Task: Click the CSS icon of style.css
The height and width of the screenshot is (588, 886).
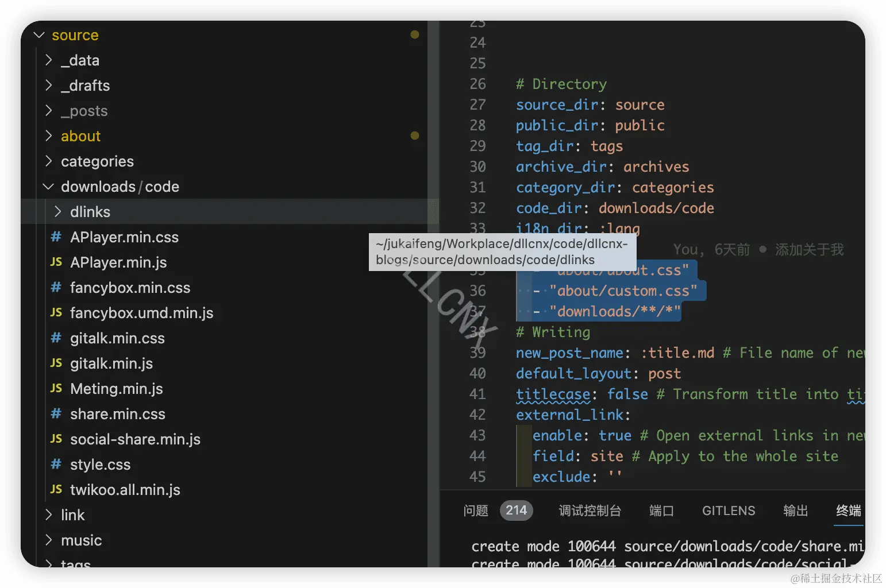Action: [56, 464]
